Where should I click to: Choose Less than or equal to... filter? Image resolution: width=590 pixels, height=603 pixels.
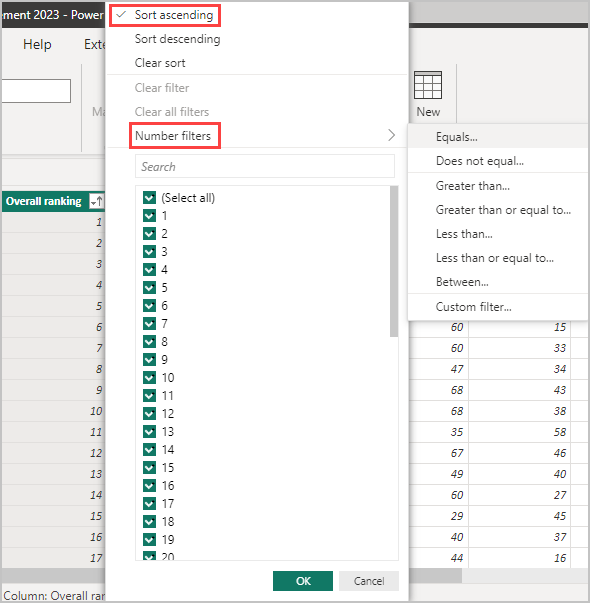tap(495, 258)
